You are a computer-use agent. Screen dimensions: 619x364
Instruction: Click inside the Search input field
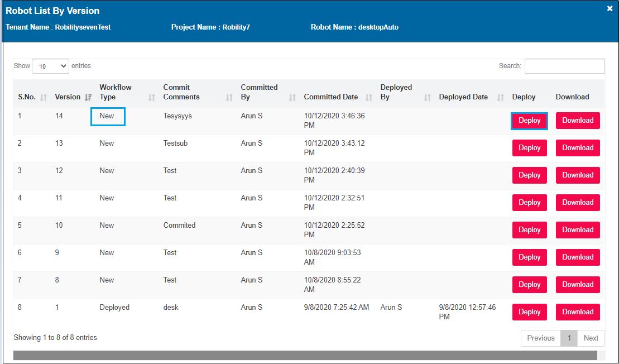pos(564,66)
